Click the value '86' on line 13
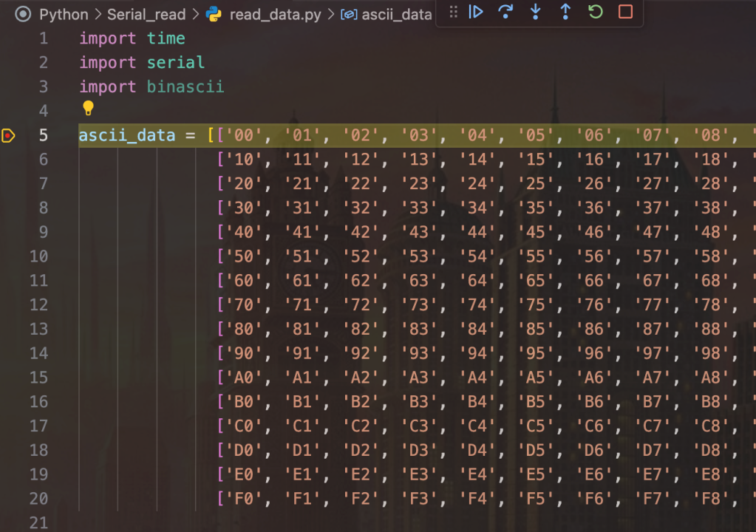The height and width of the screenshot is (532, 756). tap(593, 329)
